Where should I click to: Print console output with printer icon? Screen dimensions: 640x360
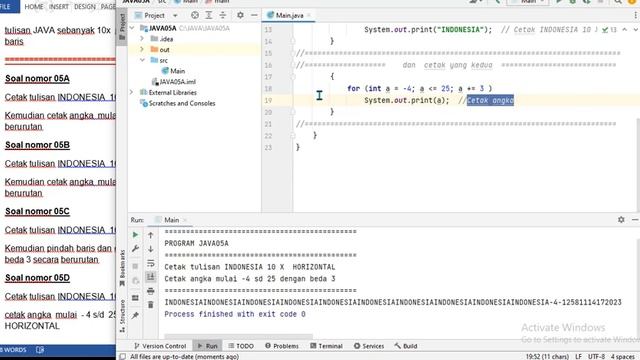coord(151,291)
